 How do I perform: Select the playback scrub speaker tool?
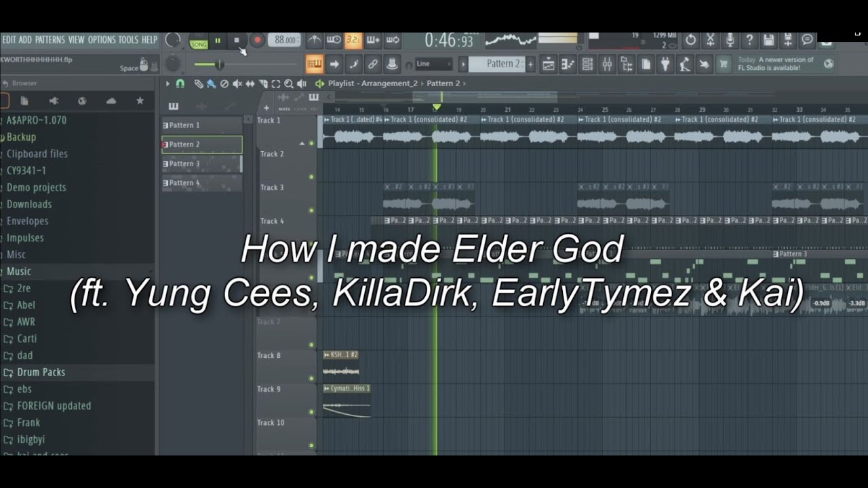coord(302,83)
